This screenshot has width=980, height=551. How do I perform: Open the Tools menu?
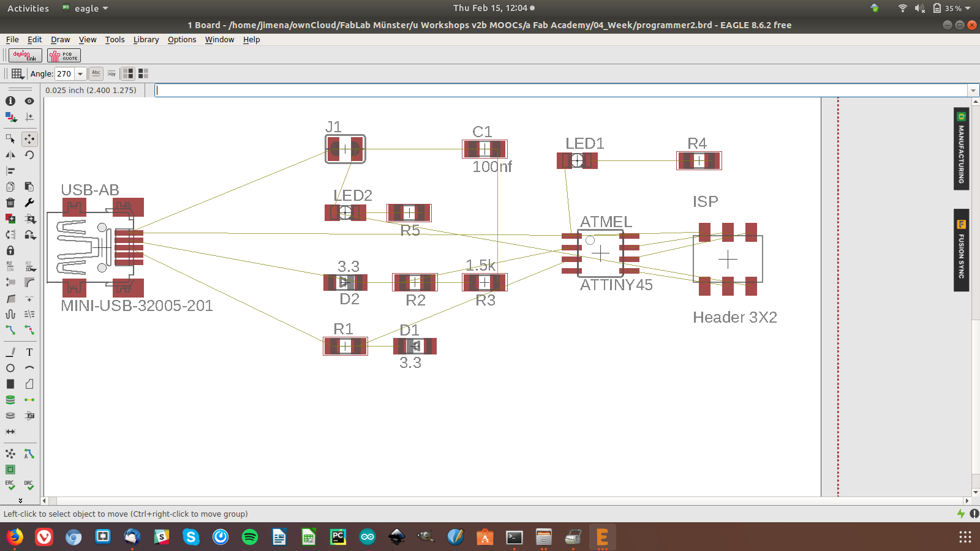click(115, 40)
